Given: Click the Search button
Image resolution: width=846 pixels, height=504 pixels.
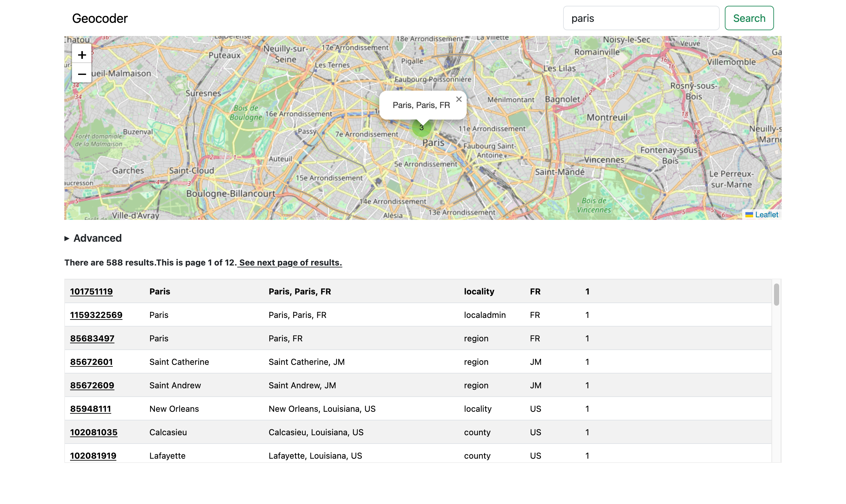Looking at the screenshot, I should coord(749,18).
